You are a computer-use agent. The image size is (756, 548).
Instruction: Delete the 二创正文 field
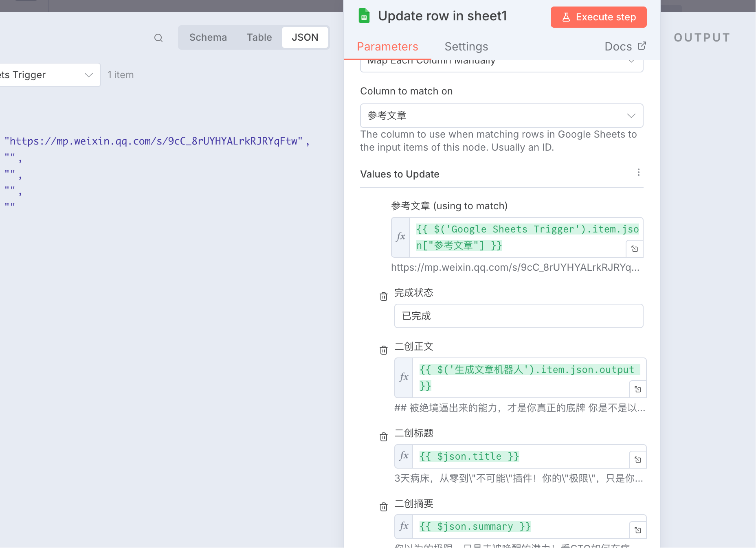click(384, 350)
